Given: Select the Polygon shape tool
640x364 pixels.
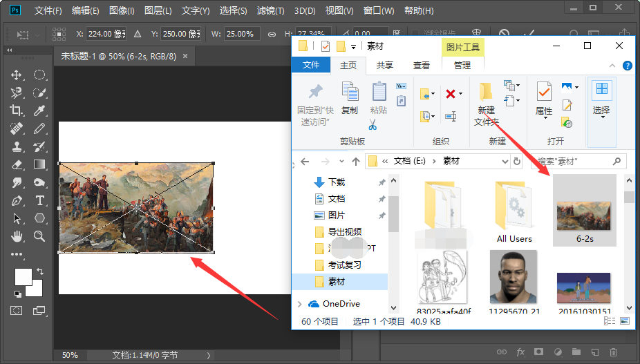Looking at the screenshot, I should [39, 218].
